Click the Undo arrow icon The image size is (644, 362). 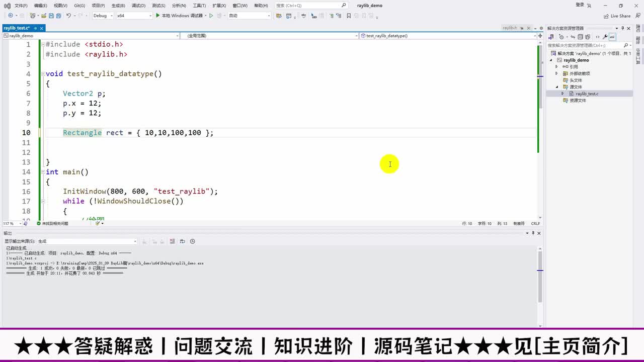[69, 16]
